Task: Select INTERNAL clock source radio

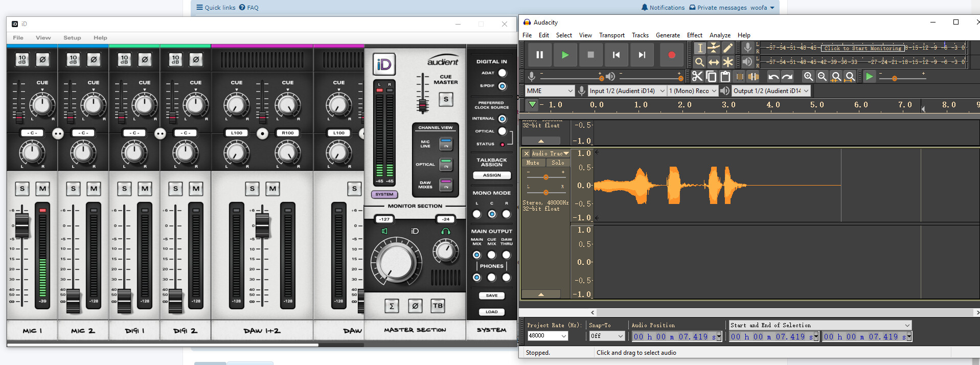Action: coord(503,119)
